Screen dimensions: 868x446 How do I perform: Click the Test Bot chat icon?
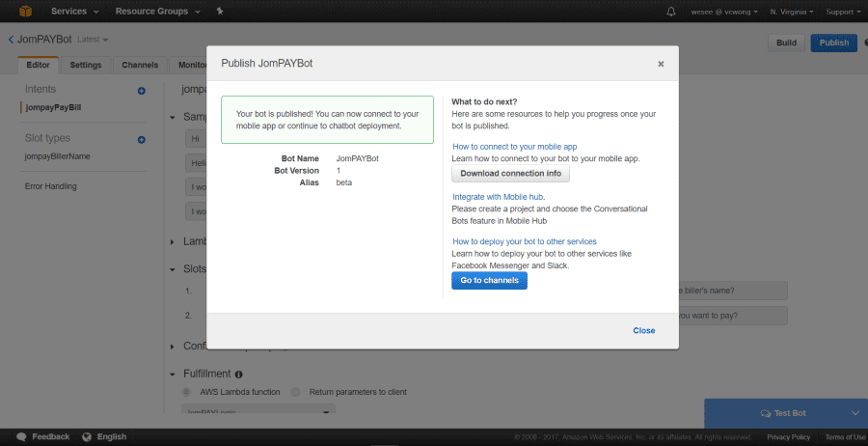pos(766,413)
